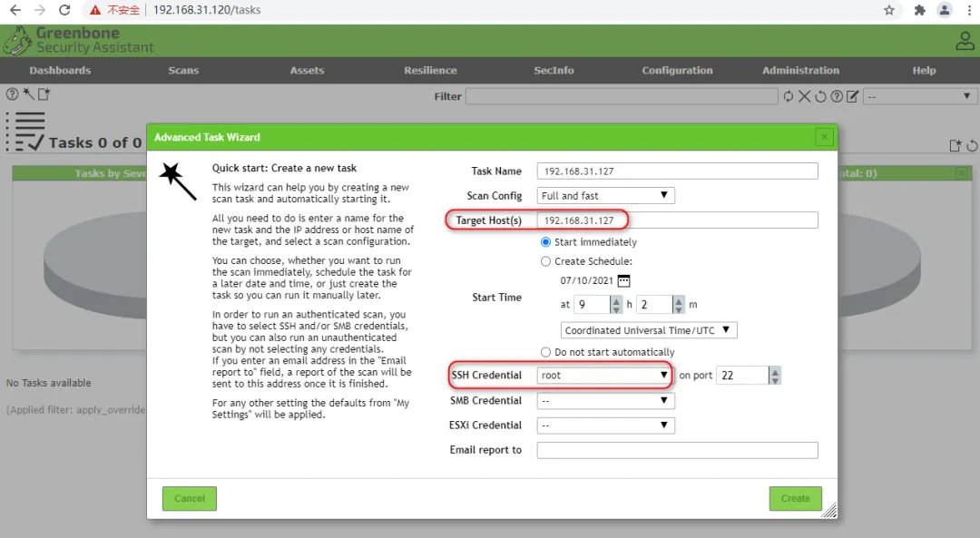Select Create Schedule radio button
The image size is (980, 538).
pos(545,261)
